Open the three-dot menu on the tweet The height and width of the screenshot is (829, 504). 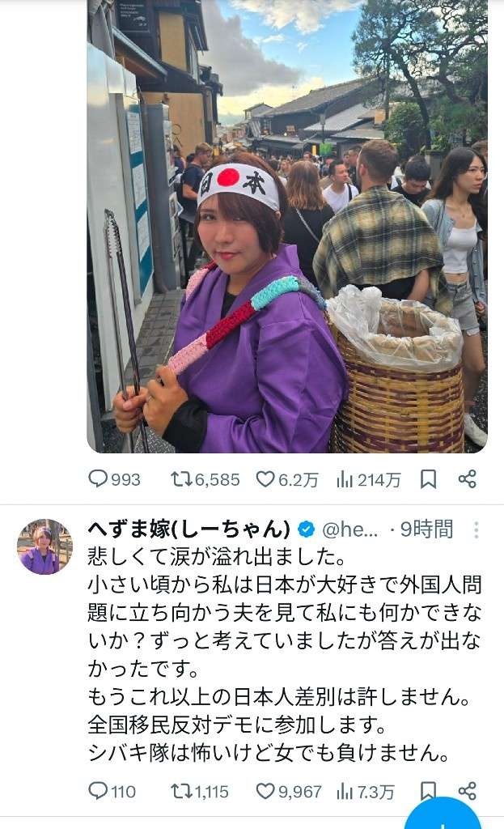pyautogui.click(x=476, y=529)
